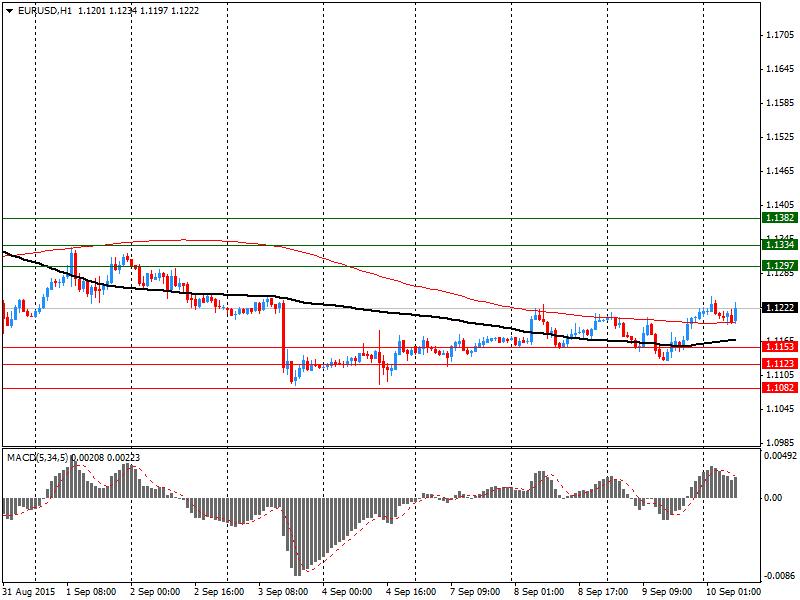Viewport: 800px width, 600px height.
Task: Click the 2 Sep 16:00 time label
Action: (219, 592)
